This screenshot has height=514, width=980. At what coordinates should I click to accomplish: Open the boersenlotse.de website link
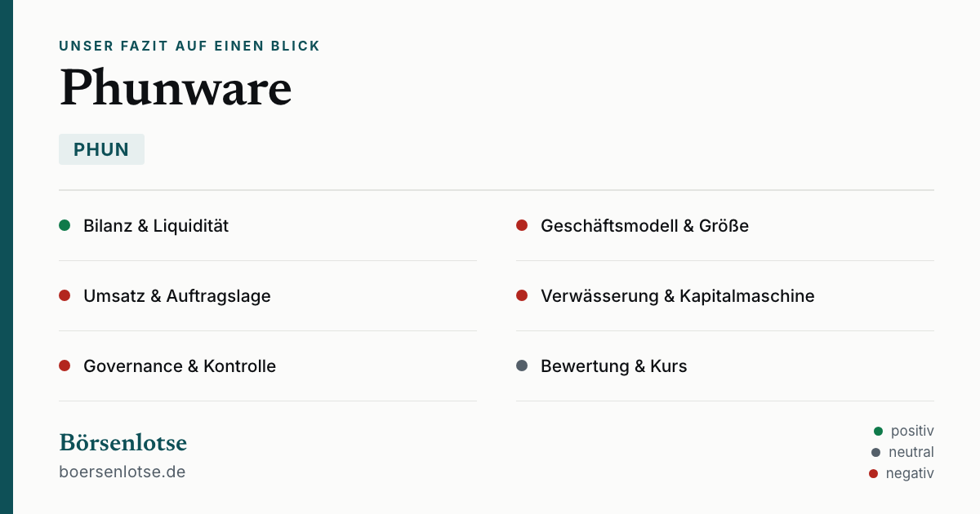pyautogui.click(x=122, y=472)
